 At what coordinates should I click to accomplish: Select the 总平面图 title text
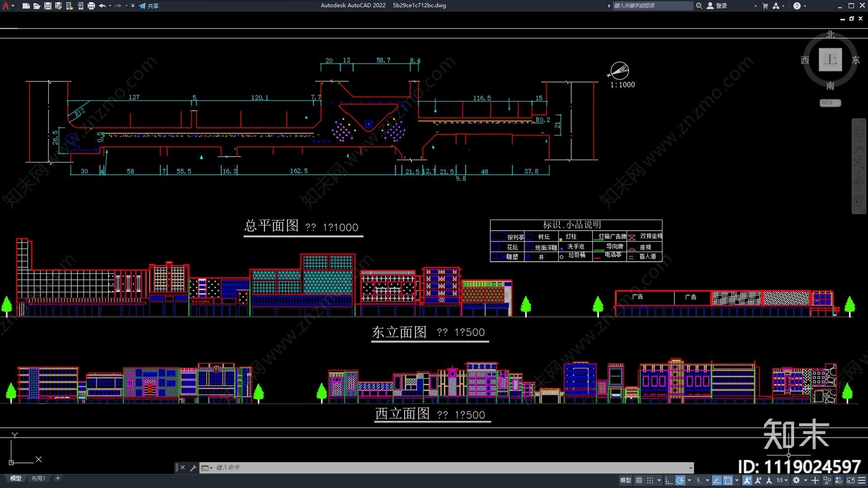point(272,226)
